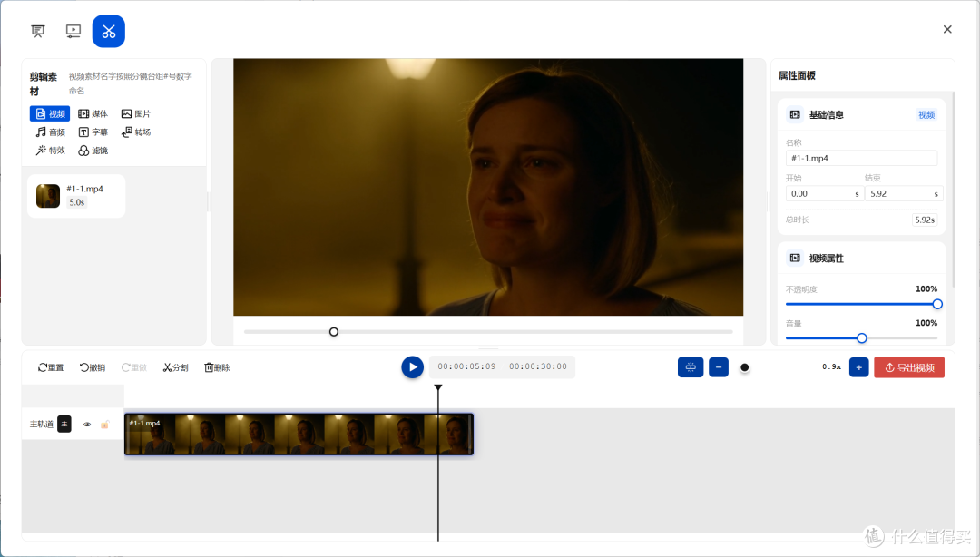Viewport: 980px width, 557px height.
Task: Click the 结束 time field showing 5.92
Action: pyautogui.click(x=904, y=194)
